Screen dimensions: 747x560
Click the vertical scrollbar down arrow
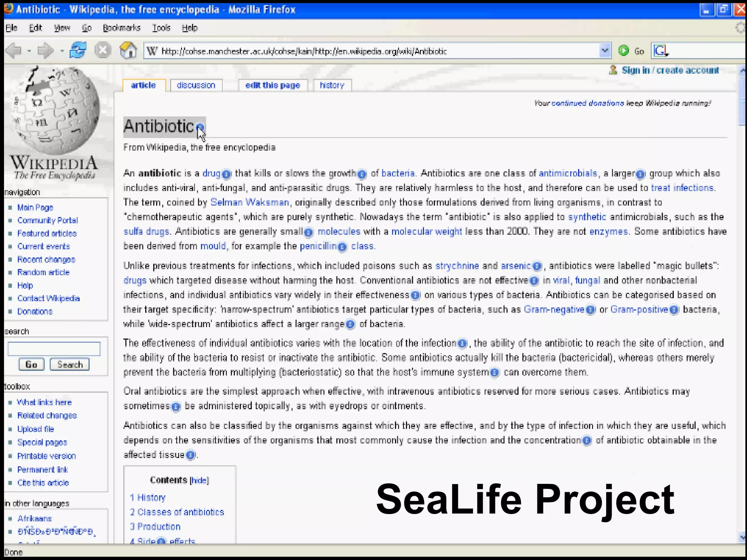point(742,538)
